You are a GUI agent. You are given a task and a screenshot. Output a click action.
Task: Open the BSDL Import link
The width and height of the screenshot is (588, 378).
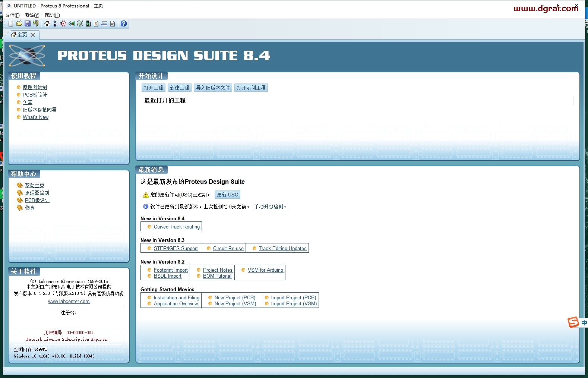(168, 276)
